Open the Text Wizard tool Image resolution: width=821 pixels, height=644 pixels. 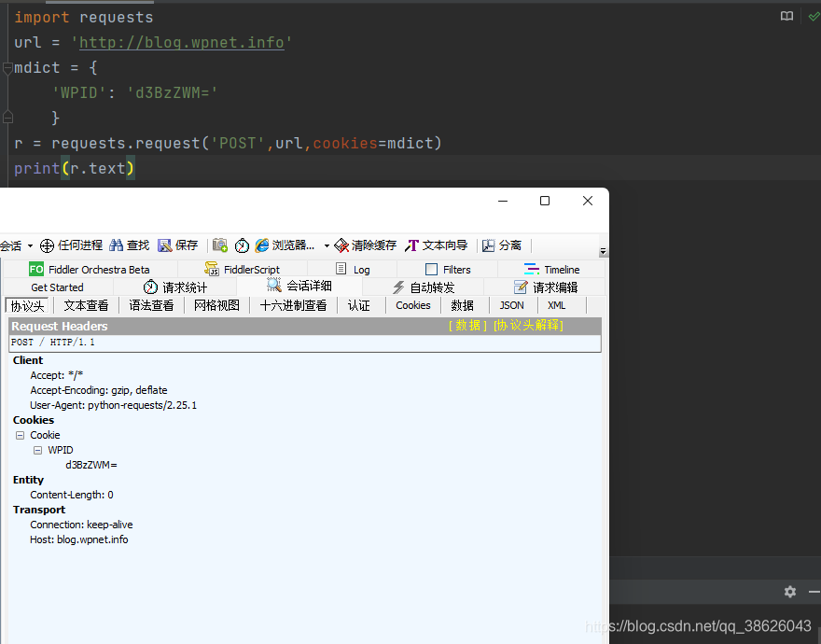point(412,245)
